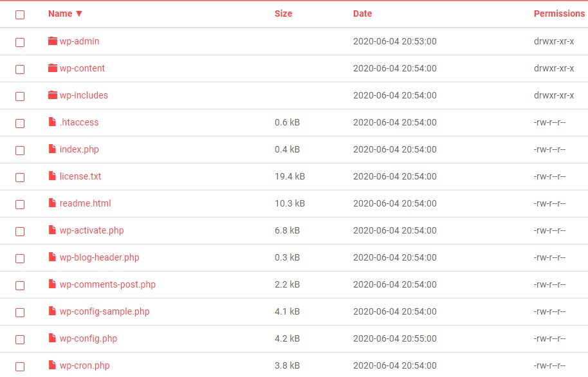This screenshot has height=377, width=588.
Task: Click the wp-includes folder icon
Action: (x=53, y=95)
